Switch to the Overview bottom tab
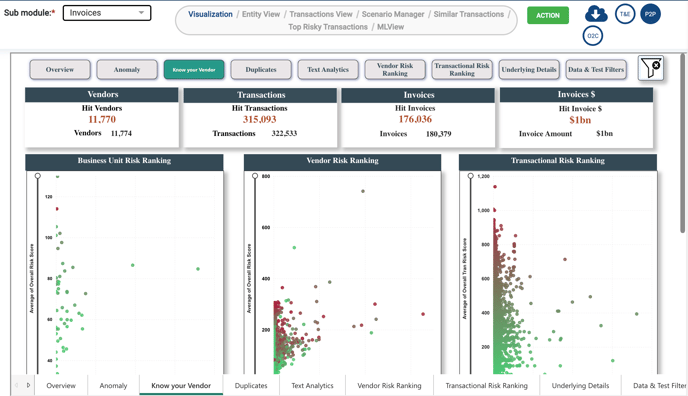 [61, 385]
